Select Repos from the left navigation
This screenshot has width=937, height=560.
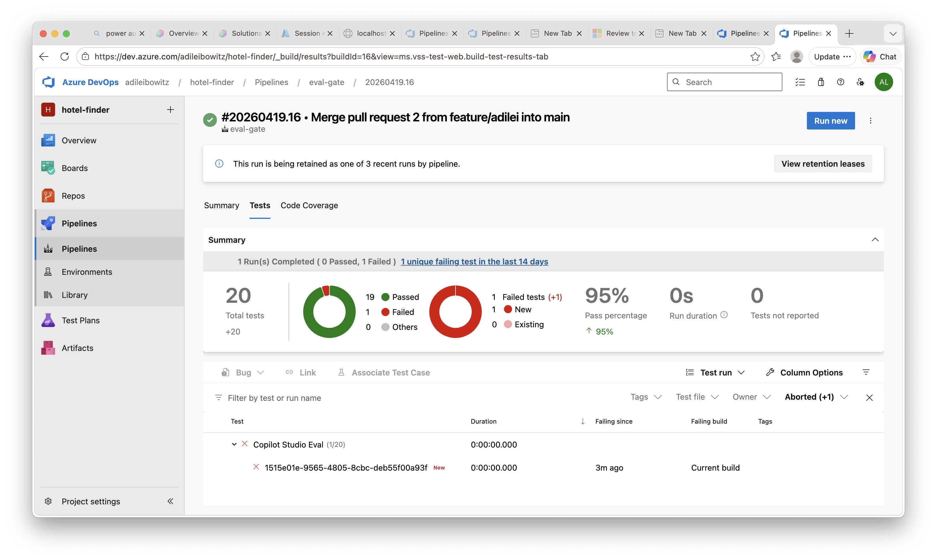coord(73,196)
